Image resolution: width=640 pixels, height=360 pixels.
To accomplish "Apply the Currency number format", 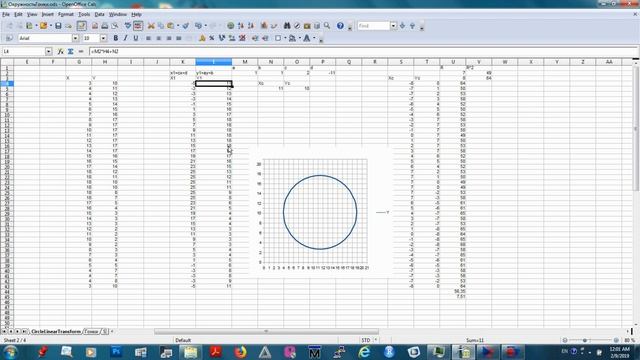I will point(202,38).
